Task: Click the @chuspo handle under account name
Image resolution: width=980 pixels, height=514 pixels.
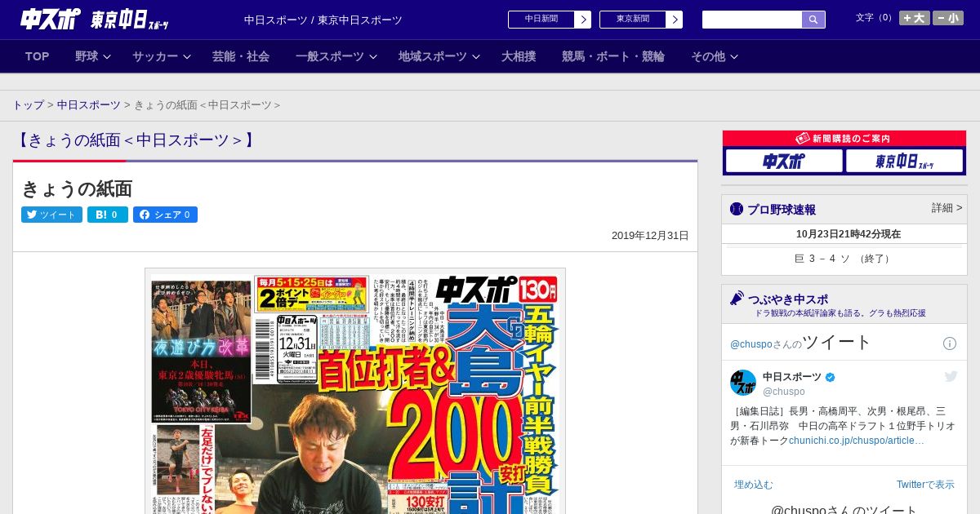Action: 784,392
